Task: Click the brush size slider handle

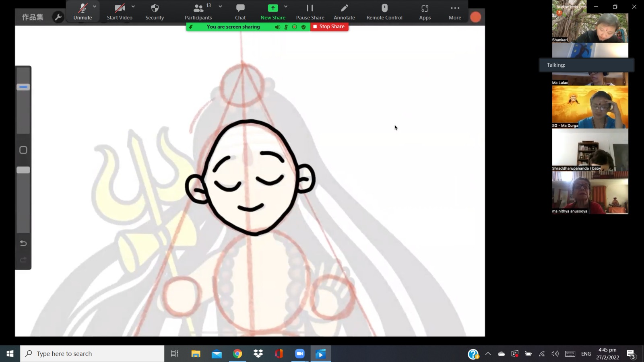Action: [x=23, y=87]
